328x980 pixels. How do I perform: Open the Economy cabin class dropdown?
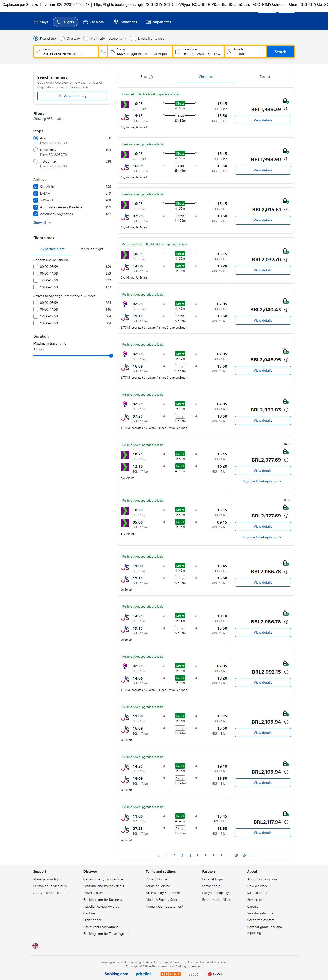point(117,38)
